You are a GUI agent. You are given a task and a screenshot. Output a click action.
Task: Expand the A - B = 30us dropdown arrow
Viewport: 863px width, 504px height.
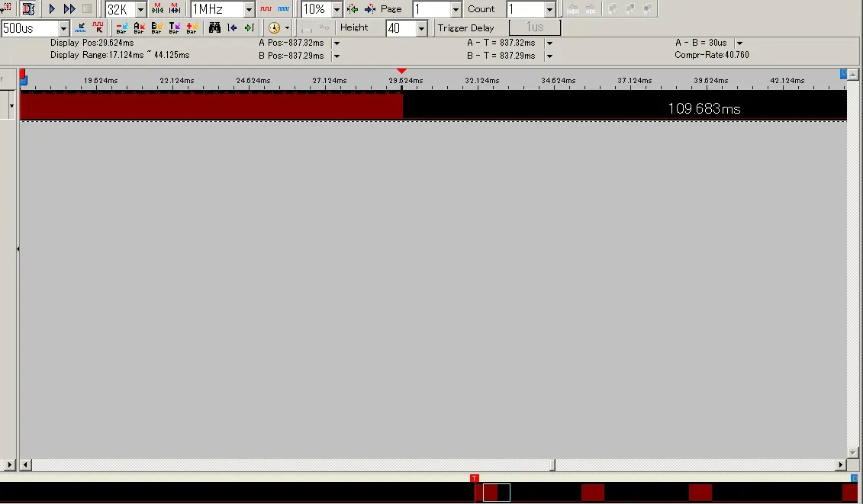click(x=739, y=43)
